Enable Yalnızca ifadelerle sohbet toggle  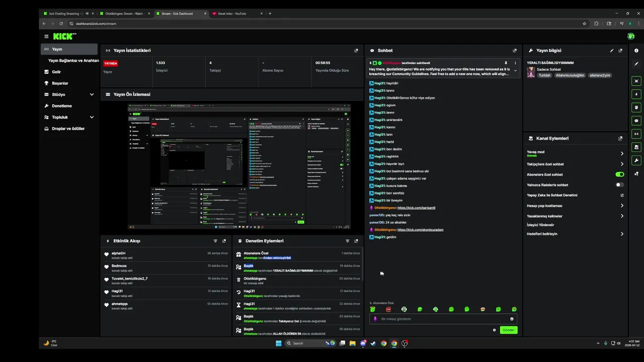click(x=620, y=185)
